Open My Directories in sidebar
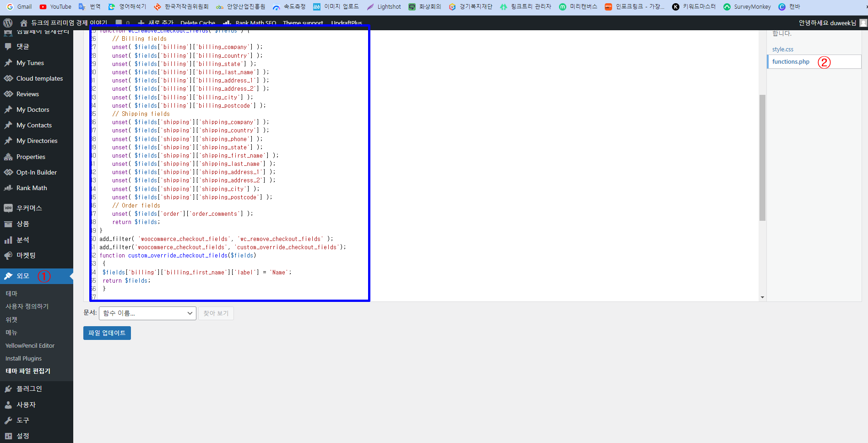 tap(37, 141)
